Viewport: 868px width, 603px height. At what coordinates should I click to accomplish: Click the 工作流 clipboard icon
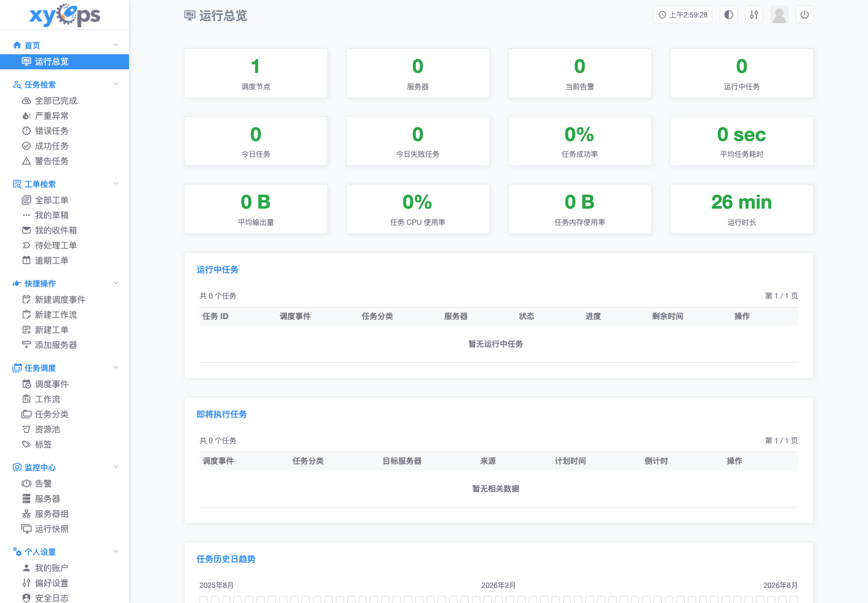[x=27, y=399]
